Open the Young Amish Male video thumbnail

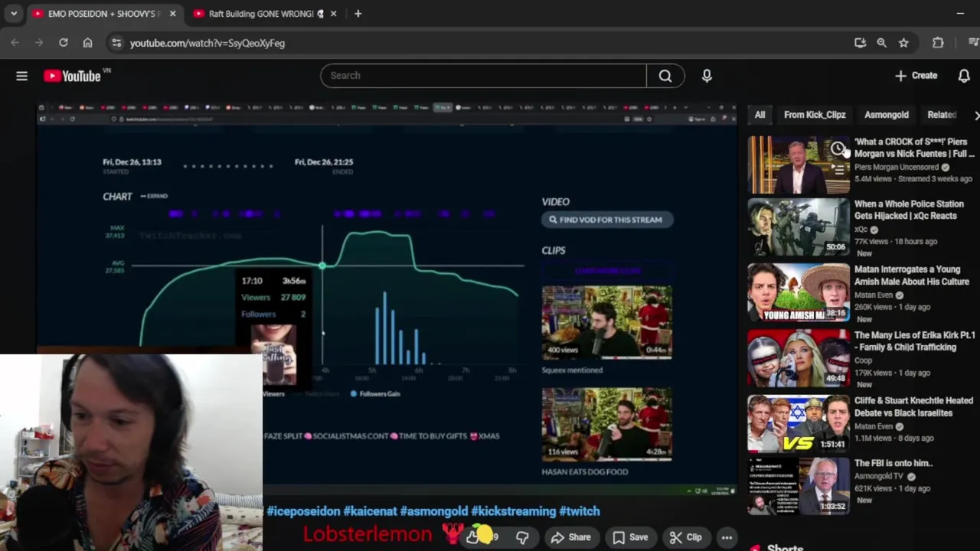(799, 292)
